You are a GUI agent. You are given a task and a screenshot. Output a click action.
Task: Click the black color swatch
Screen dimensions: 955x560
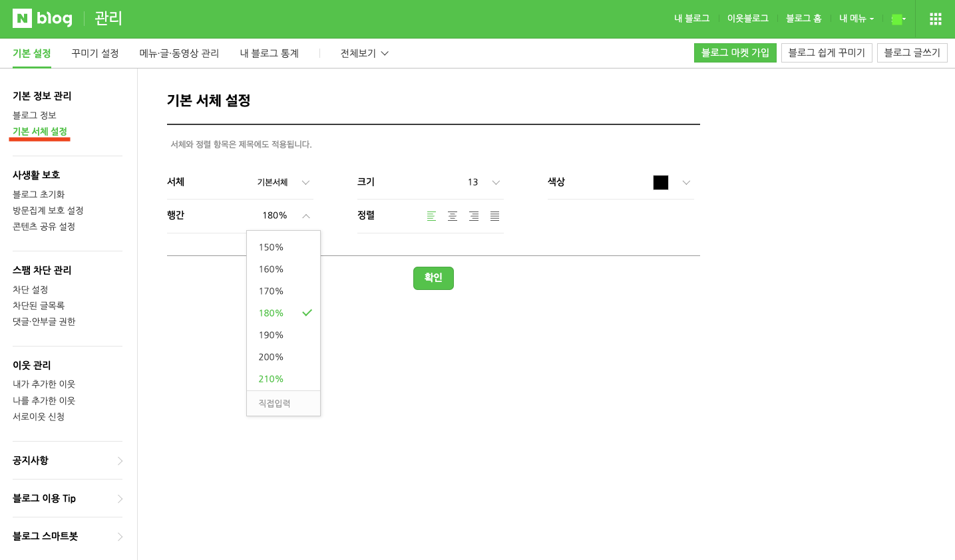[x=661, y=182]
